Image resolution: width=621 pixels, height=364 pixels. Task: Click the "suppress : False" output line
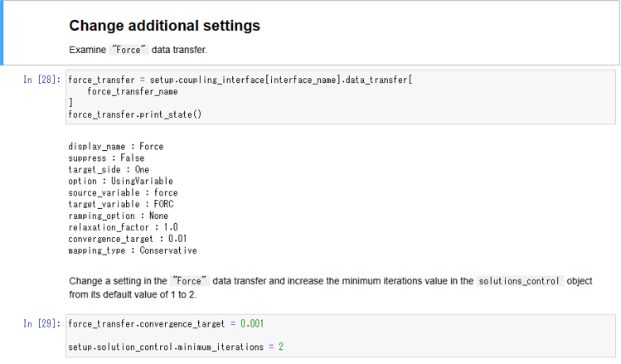coord(105,158)
